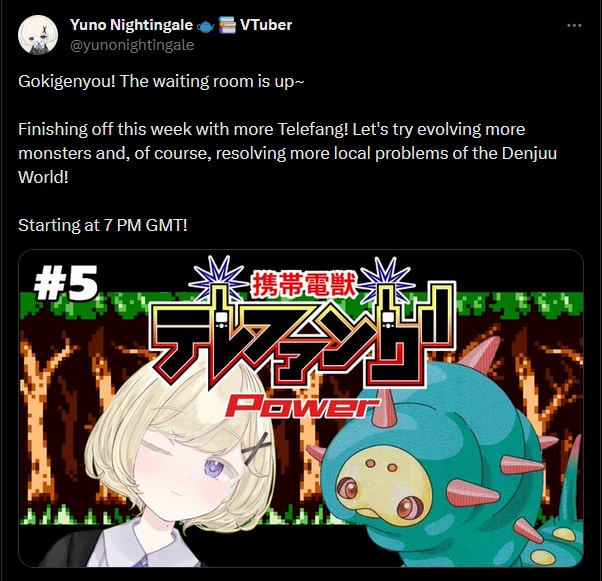The image size is (602, 581).
Task: Click the teapot emoji beside the name
Action: click(x=205, y=26)
